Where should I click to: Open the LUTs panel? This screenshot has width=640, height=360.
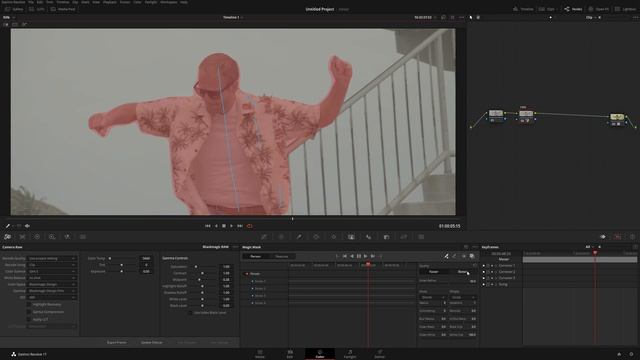point(37,9)
